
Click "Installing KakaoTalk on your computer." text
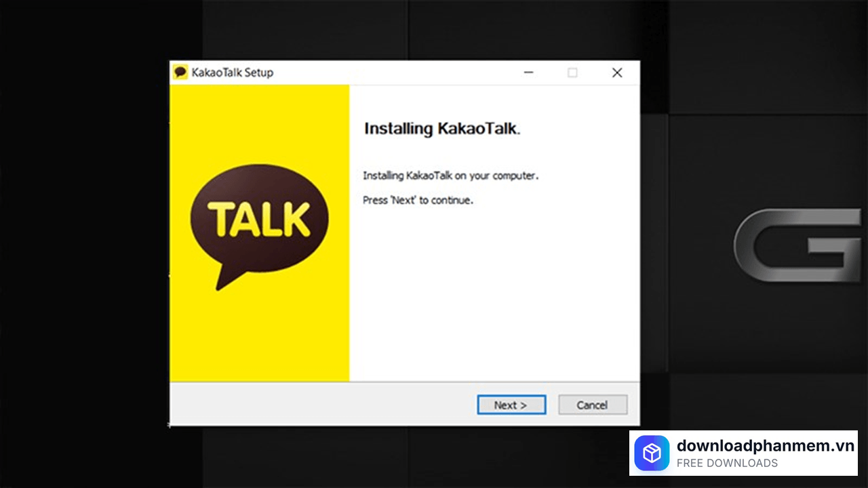450,176
